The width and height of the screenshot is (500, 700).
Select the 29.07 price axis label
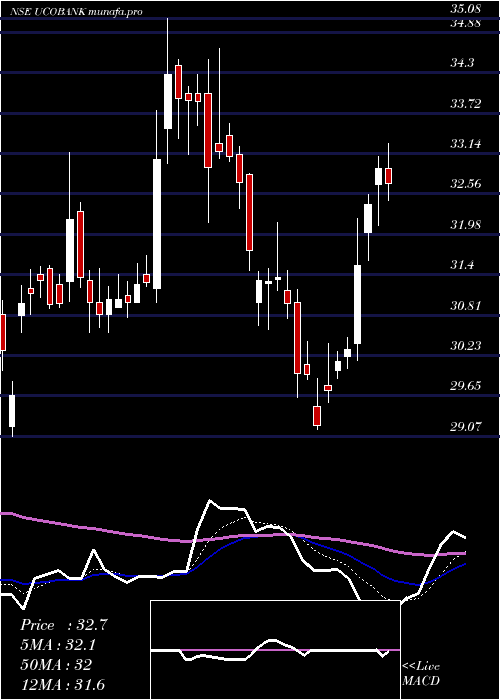tap(465, 426)
